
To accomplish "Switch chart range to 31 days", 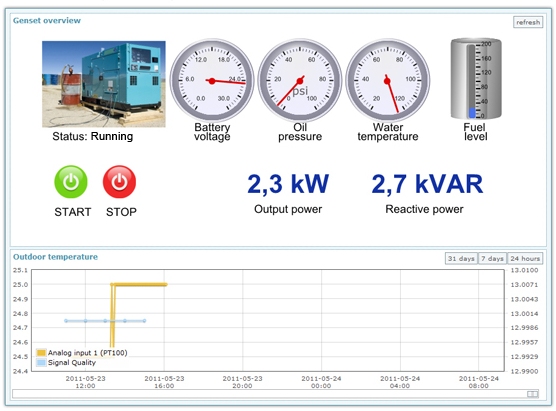I will [461, 259].
